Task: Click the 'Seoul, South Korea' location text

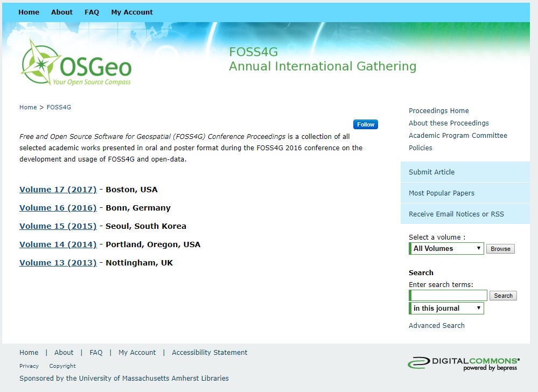Action: [146, 226]
